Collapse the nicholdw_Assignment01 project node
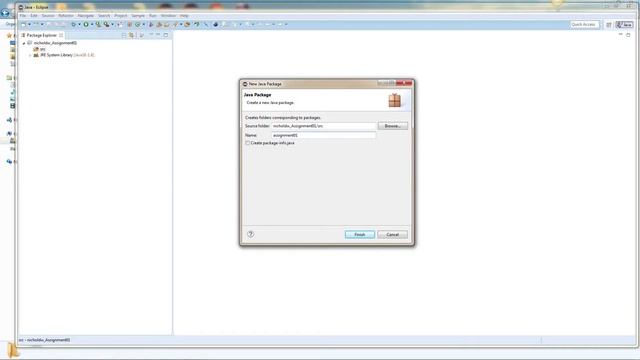 pos(24,43)
